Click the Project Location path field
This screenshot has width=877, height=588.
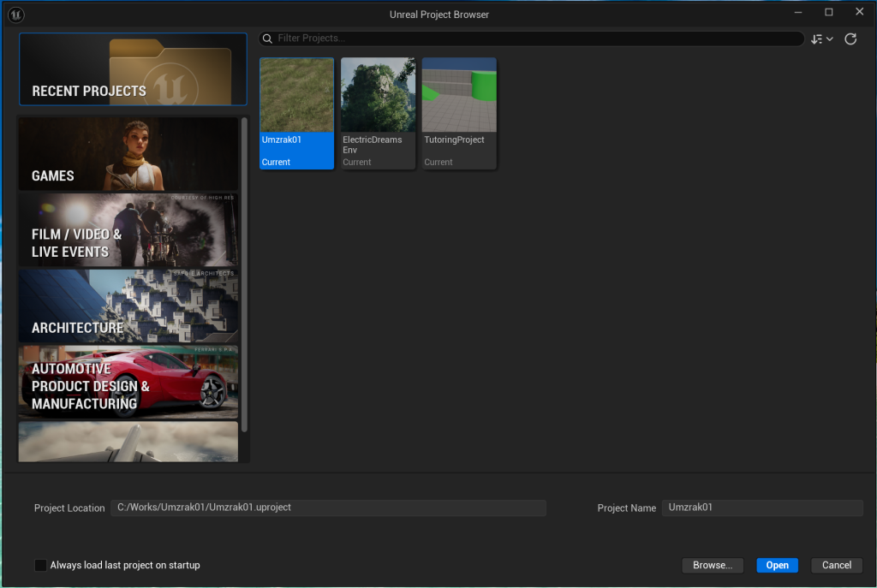tap(328, 508)
